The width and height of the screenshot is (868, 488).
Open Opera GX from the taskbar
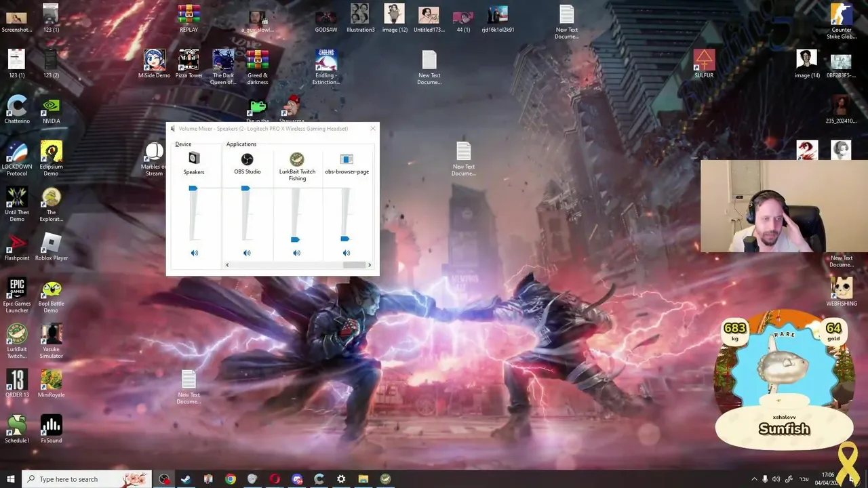pyautogui.click(x=275, y=479)
